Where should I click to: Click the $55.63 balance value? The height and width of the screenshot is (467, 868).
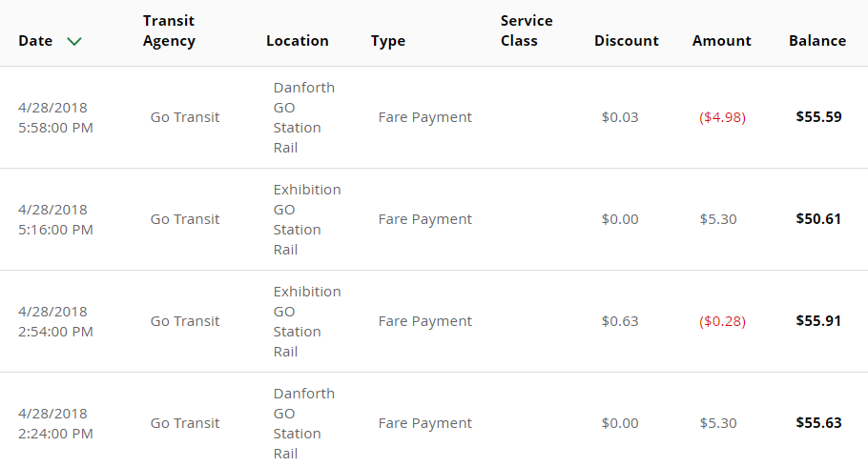tap(818, 423)
